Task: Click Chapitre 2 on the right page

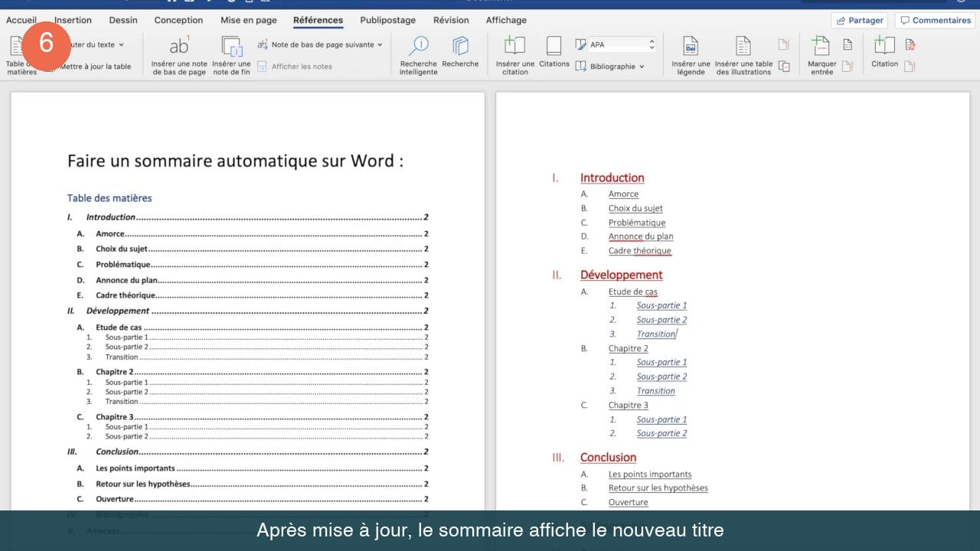Action: click(x=628, y=348)
